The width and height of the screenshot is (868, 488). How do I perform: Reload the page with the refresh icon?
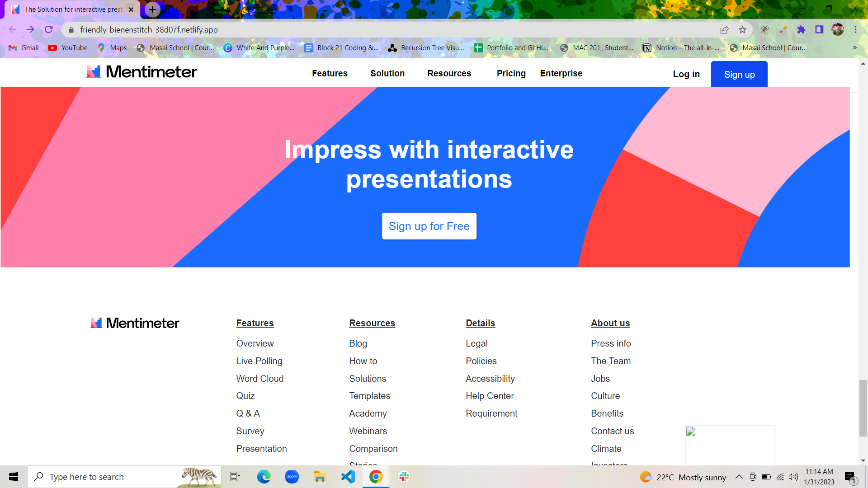(x=49, y=30)
